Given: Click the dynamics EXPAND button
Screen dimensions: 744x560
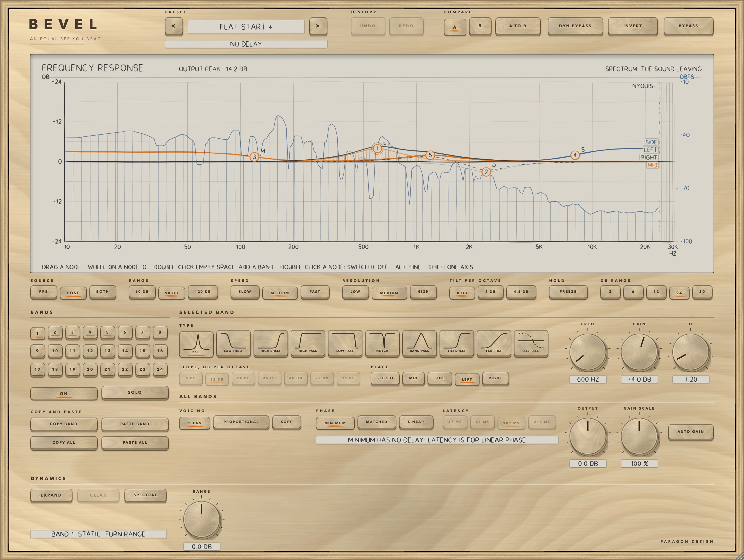Looking at the screenshot, I should pos(51,495).
